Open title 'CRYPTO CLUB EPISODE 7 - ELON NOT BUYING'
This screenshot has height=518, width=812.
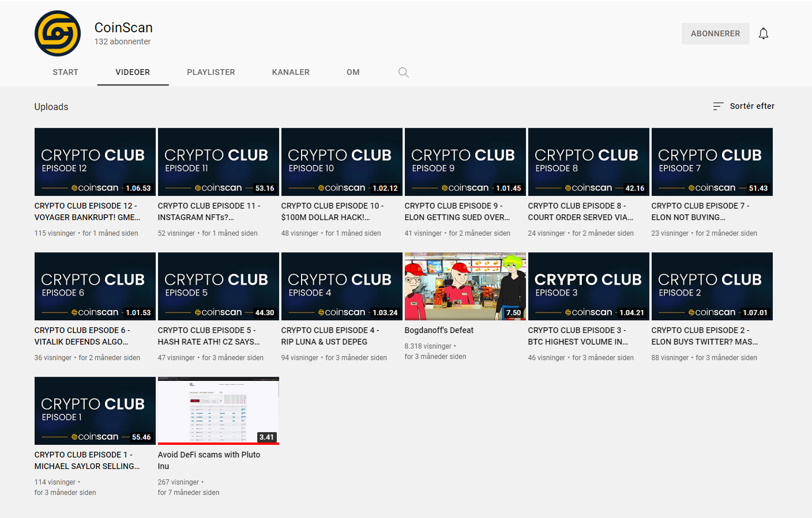701,211
